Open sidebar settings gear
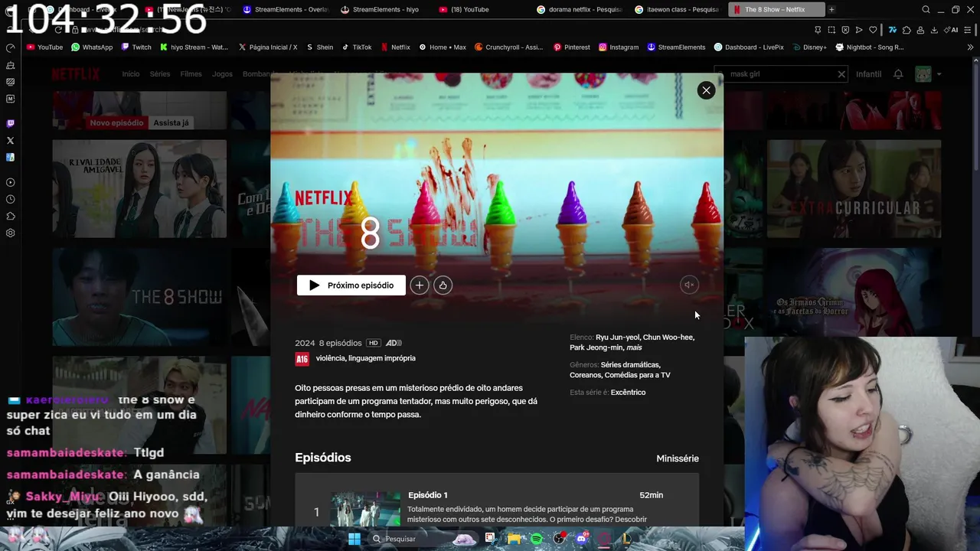 click(x=10, y=233)
